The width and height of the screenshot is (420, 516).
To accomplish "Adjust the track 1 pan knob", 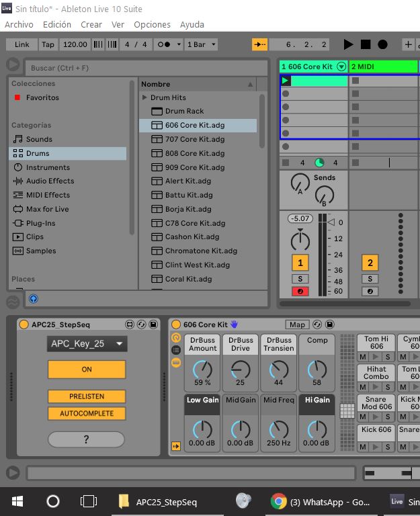I will (300, 241).
